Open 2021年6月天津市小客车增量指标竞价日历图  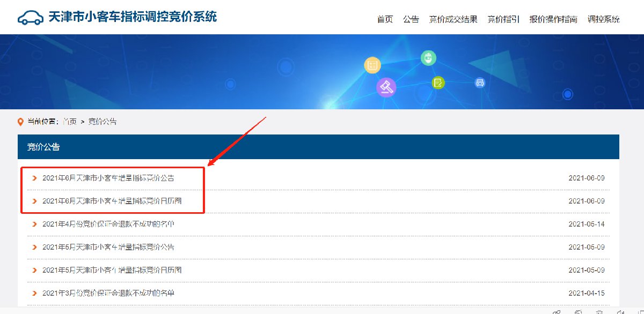pos(112,201)
